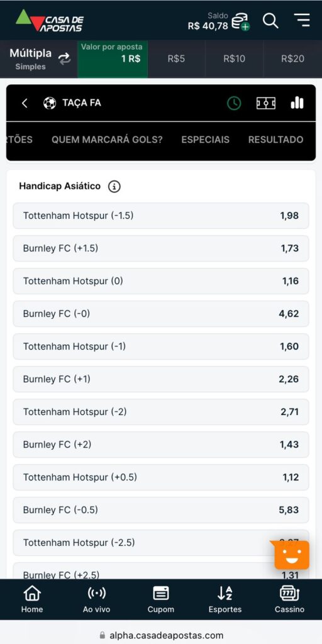Viewport: 322px width, 644px height.
Task: Open Cassino in bottom navigation
Action: (x=289, y=599)
